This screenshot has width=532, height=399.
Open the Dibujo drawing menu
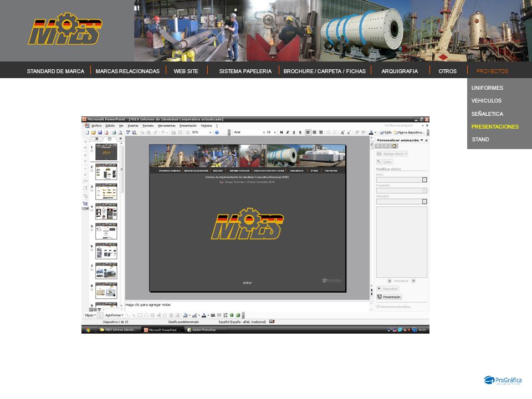tap(90, 315)
